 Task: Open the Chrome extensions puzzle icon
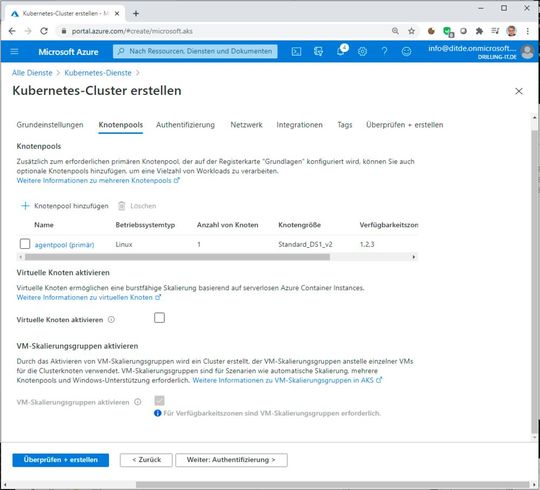coord(479,31)
